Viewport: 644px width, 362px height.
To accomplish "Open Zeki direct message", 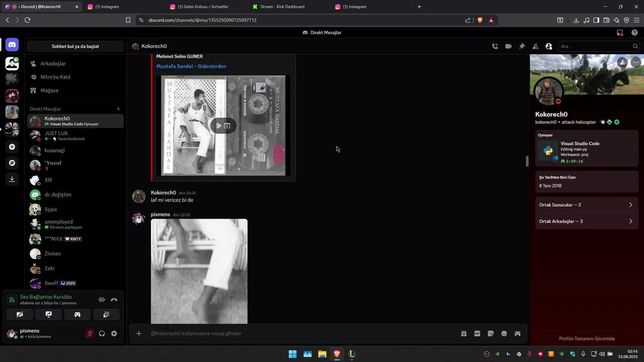I will pos(75,268).
